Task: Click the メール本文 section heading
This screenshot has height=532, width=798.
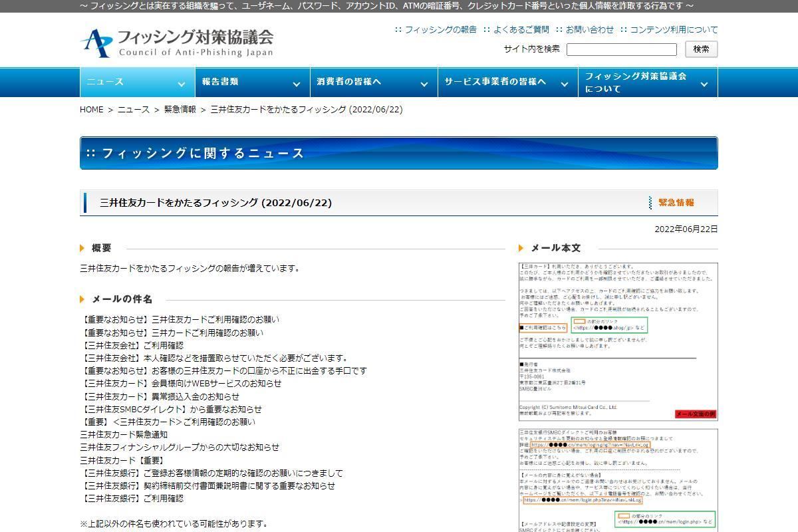Action: point(556,248)
